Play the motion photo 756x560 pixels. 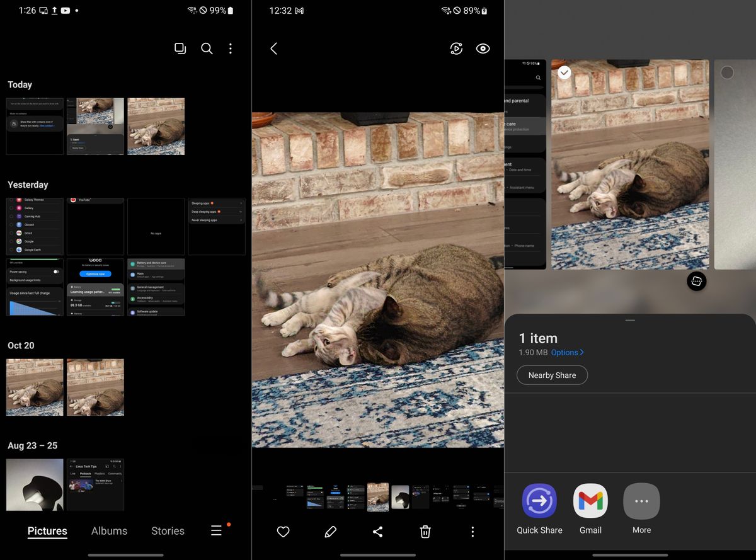[456, 49]
